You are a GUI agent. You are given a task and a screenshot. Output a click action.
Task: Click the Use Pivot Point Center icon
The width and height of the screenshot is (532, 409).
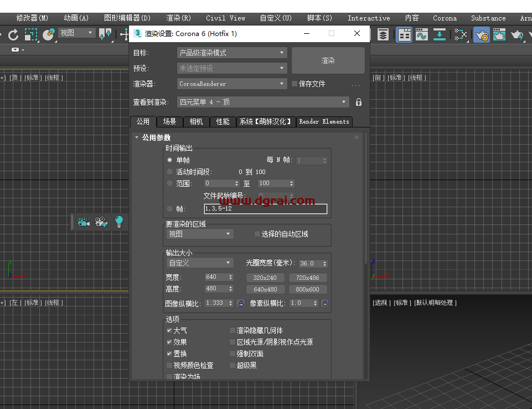pyautogui.click(x=105, y=34)
